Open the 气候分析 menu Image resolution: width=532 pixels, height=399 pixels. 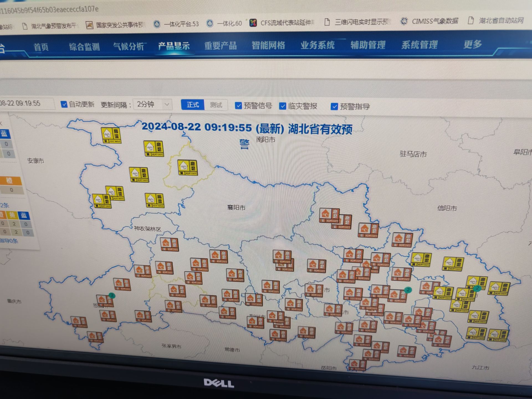pos(129,46)
